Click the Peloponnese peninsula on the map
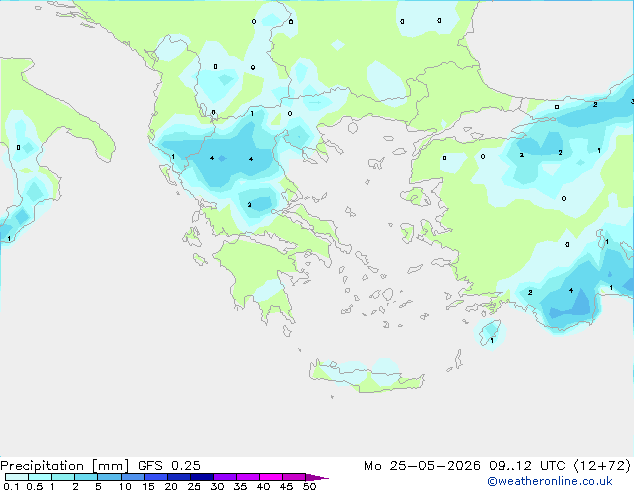Viewport: 634px width, 490px height. 263,279
